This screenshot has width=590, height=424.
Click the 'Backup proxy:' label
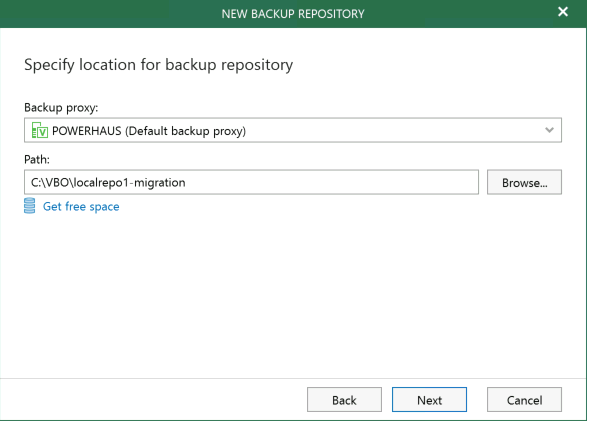pyautogui.click(x=61, y=108)
